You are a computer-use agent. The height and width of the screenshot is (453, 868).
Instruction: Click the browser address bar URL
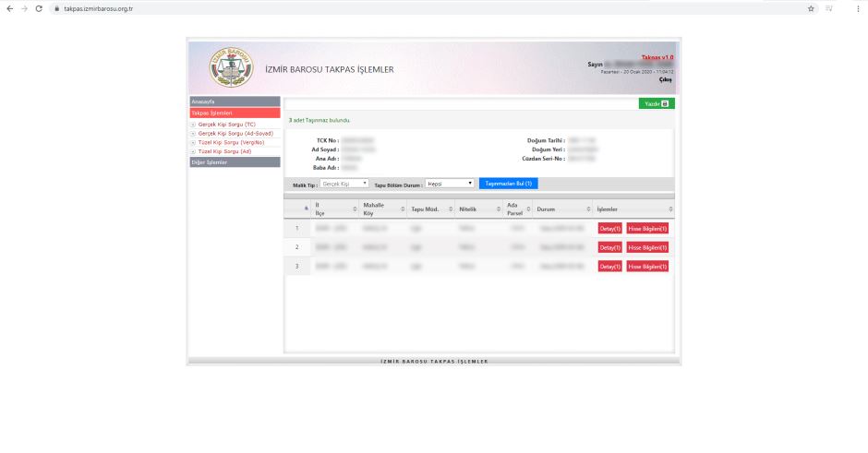pyautogui.click(x=98, y=9)
